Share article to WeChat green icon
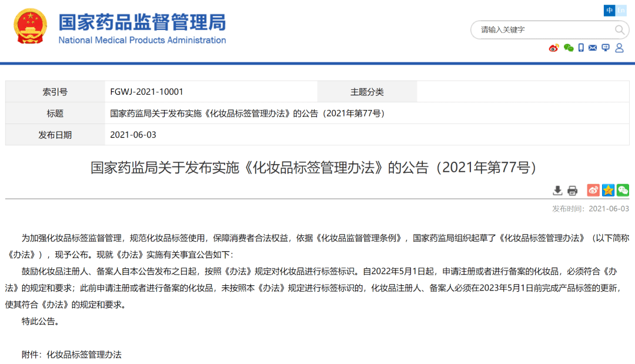This screenshot has height=364, width=635. (x=623, y=190)
